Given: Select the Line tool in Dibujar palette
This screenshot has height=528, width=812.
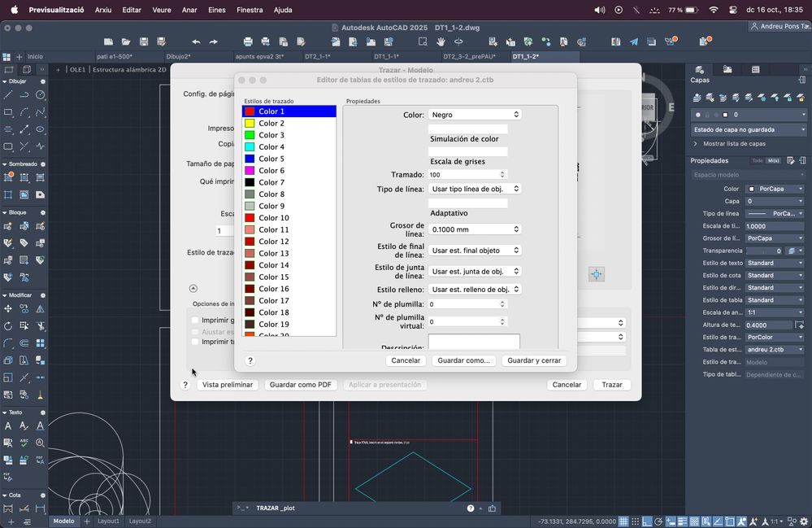Looking at the screenshot, I should (x=8, y=95).
